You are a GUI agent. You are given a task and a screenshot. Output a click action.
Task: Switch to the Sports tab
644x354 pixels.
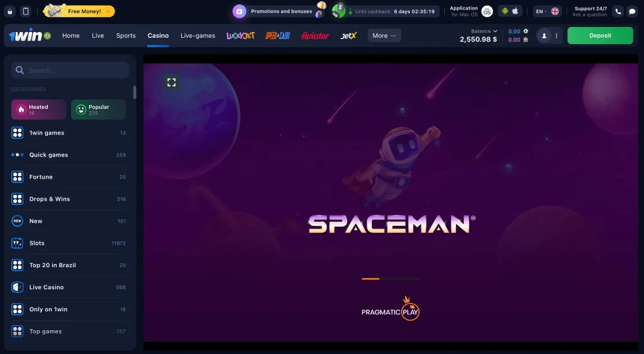pyautogui.click(x=126, y=36)
